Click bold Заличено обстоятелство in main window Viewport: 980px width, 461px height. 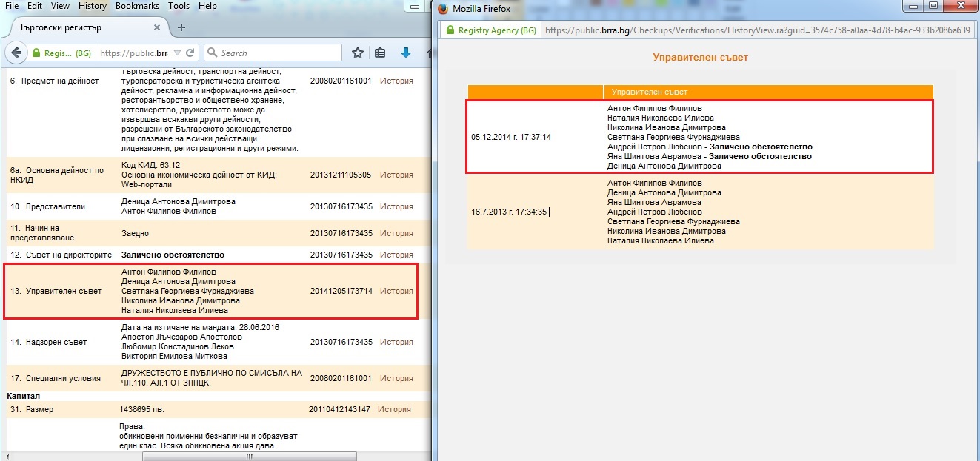173,255
